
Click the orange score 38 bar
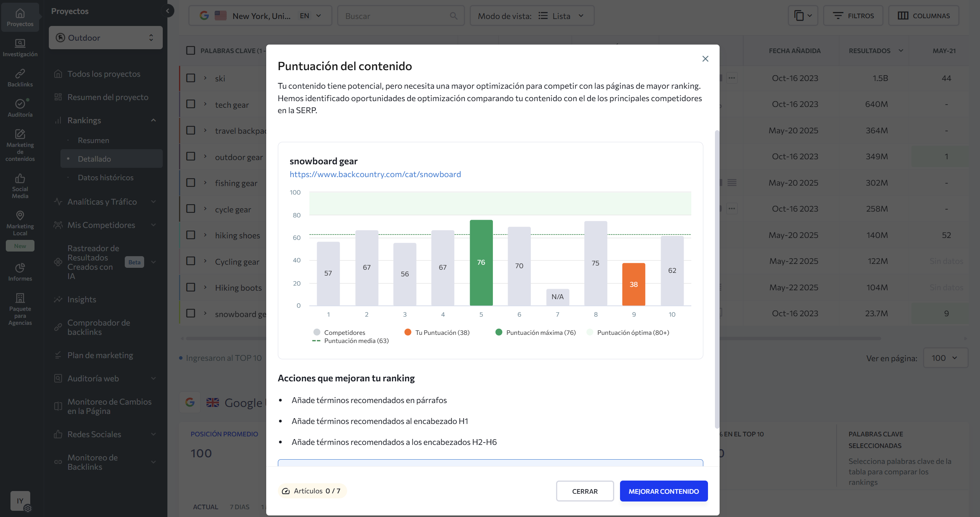tap(634, 284)
